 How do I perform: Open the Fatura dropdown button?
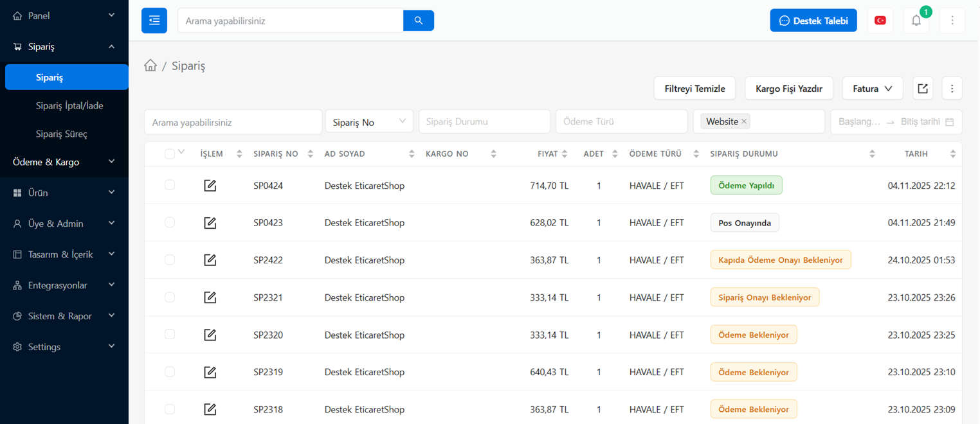pyautogui.click(x=873, y=89)
